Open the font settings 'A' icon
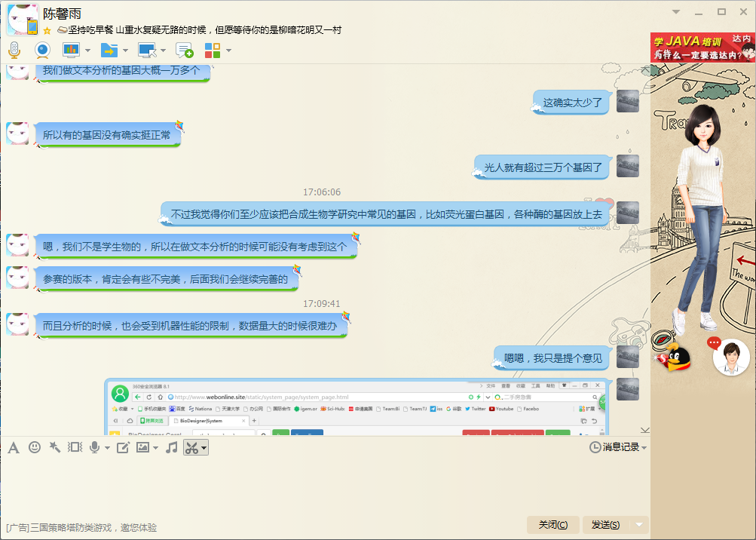The width and height of the screenshot is (756, 540). pyautogui.click(x=13, y=448)
